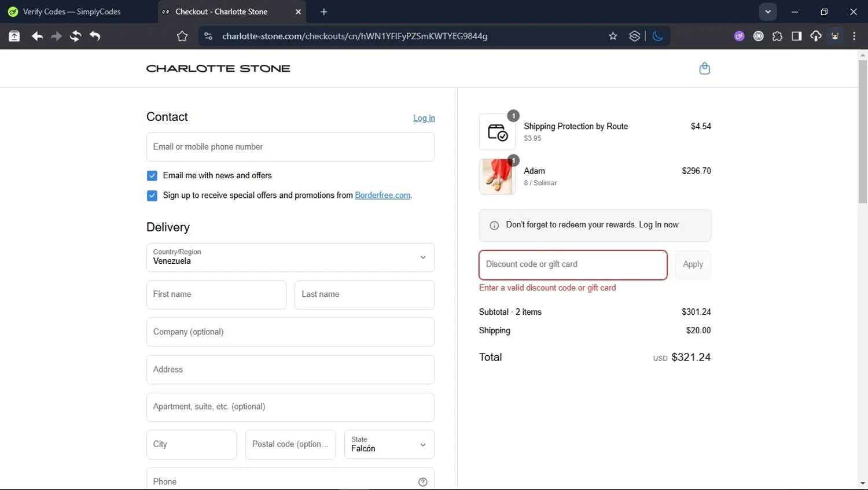
Task: Click the Log in link
Action: [x=424, y=118]
